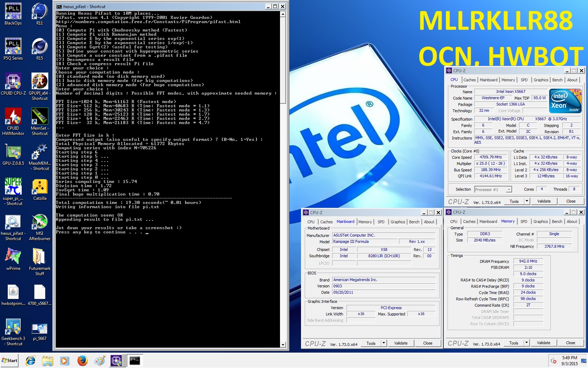The image size is (588, 368).
Task: Launch Windows Media Player from taskbar
Action: click(64, 360)
